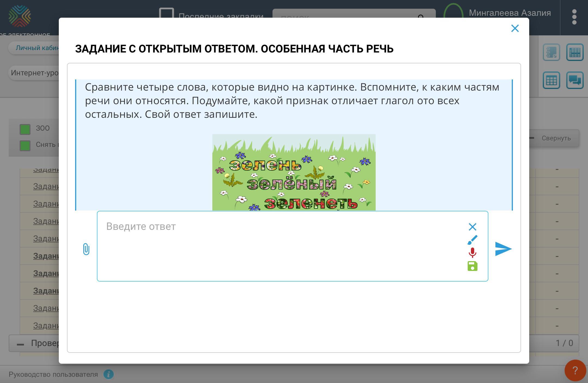This screenshot has width=588, height=383.
Task: Collapse the 'Провер...' section
Action: pos(20,344)
